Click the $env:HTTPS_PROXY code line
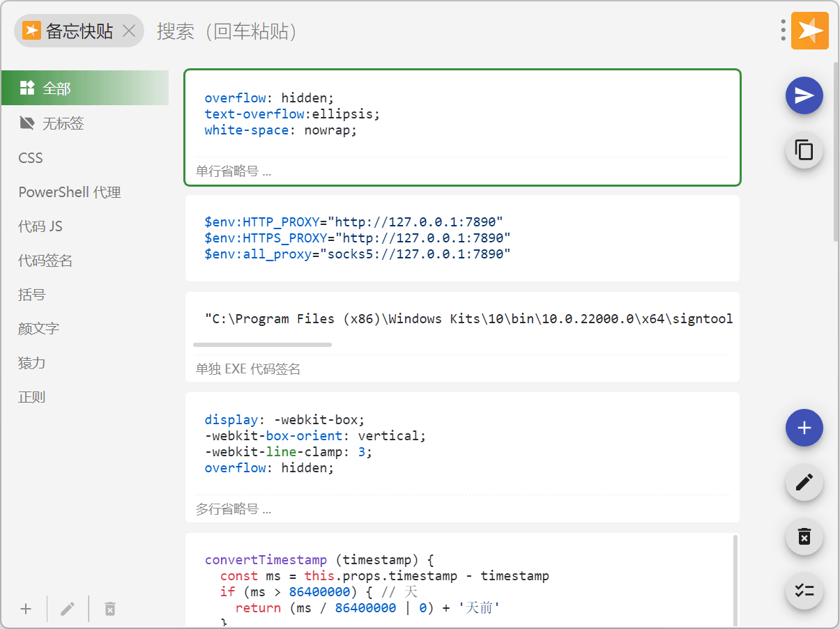 point(358,238)
